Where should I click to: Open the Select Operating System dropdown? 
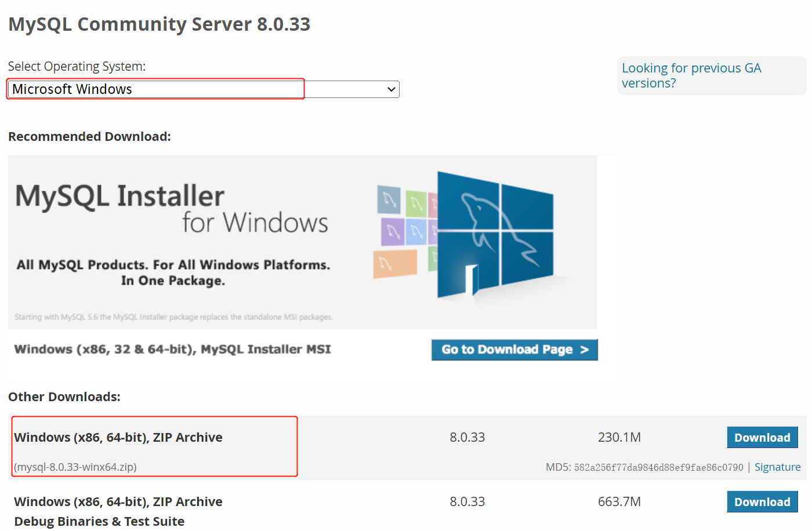pyautogui.click(x=204, y=89)
